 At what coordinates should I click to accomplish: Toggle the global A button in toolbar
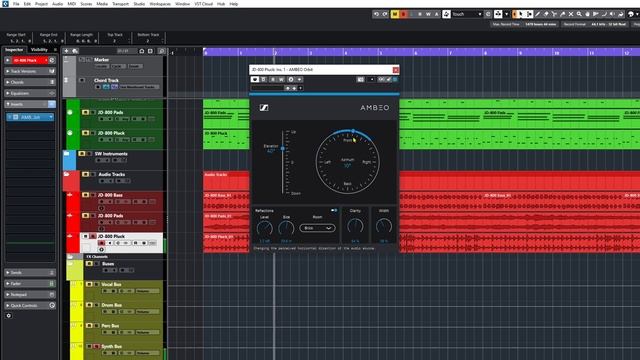click(436, 14)
